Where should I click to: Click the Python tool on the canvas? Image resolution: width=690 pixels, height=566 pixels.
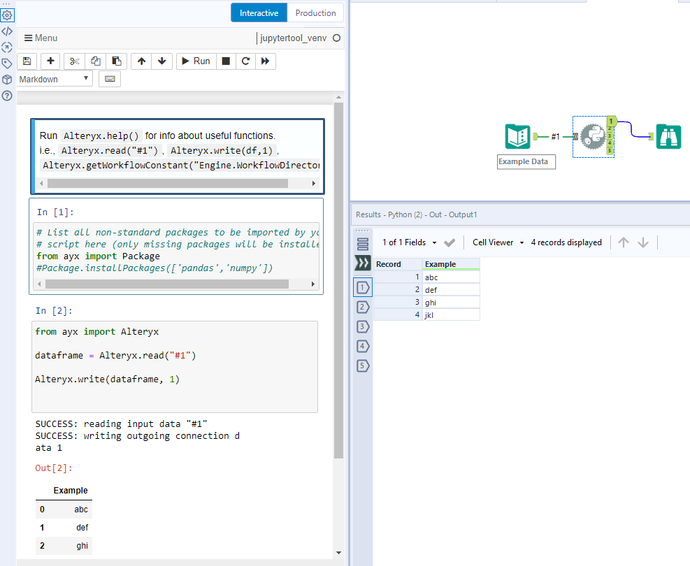click(x=590, y=136)
